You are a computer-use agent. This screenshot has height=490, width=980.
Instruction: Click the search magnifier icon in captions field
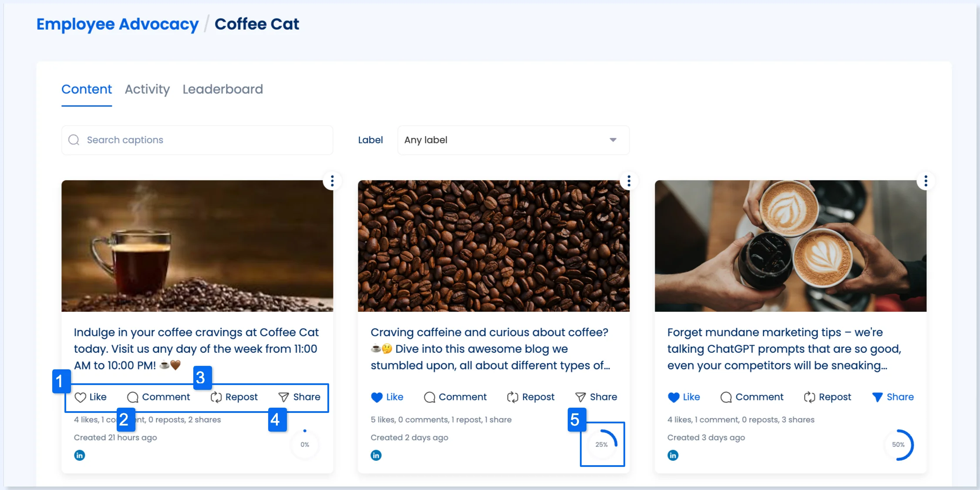(74, 140)
